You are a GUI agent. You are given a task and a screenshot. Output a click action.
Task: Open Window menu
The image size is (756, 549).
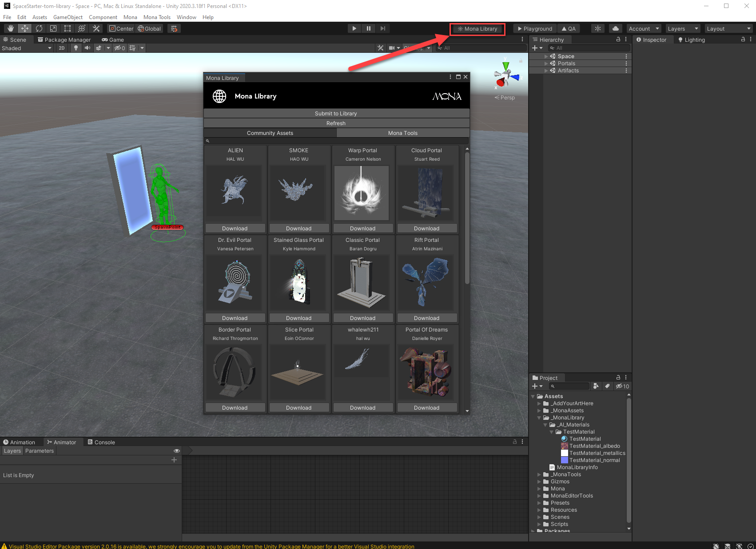pos(187,17)
